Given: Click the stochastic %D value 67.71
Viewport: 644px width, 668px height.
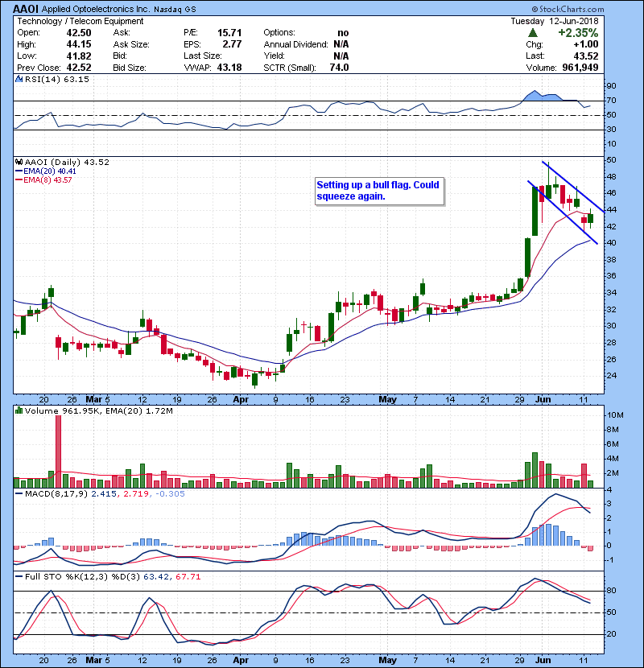Looking at the screenshot, I should 188,577.
